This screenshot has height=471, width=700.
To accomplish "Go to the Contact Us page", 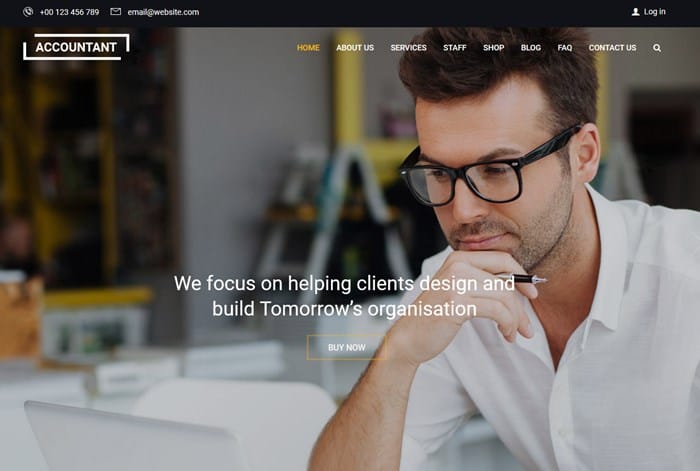I will click(x=612, y=48).
